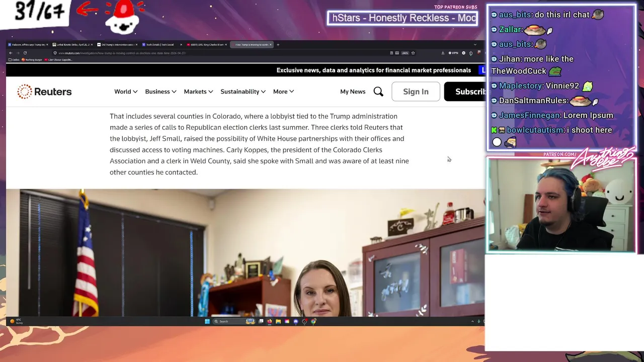Click the 'Exclusive news, data and analytics' banner
The image size is (644, 362).
point(373,70)
